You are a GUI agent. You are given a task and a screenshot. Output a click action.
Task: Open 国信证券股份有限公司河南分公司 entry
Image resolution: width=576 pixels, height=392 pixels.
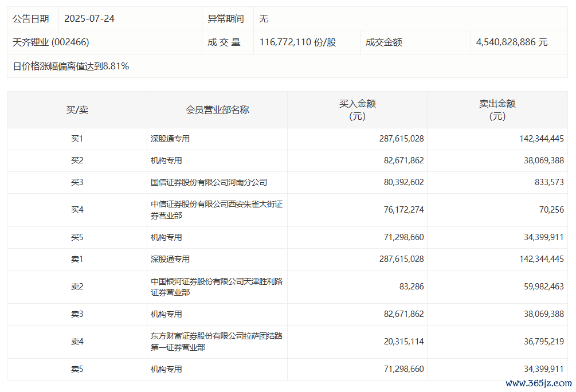[x=209, y=182]
